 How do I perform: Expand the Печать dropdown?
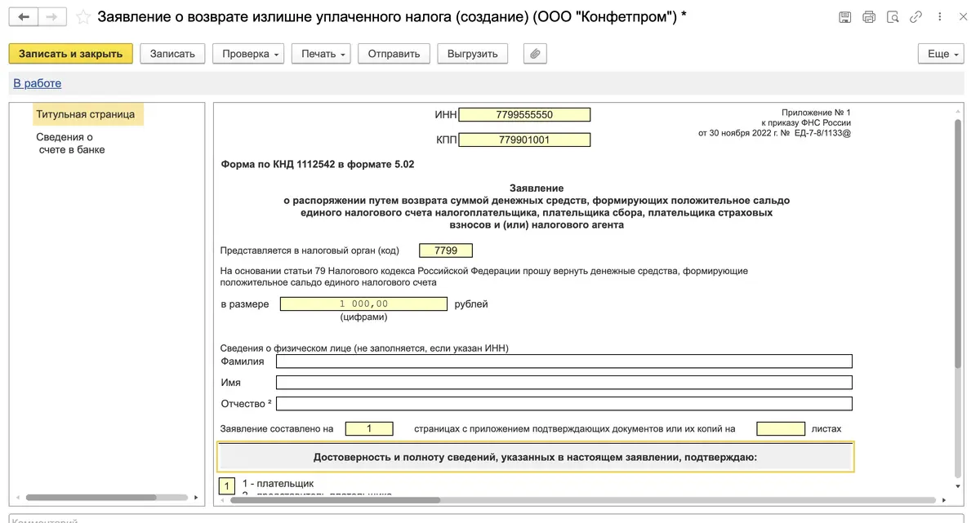pyautogui.click(x=324, y=54)
